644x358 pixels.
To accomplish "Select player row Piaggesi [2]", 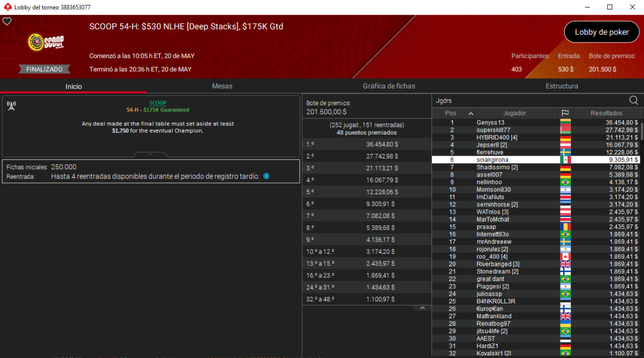I will (x=536, y=287).
